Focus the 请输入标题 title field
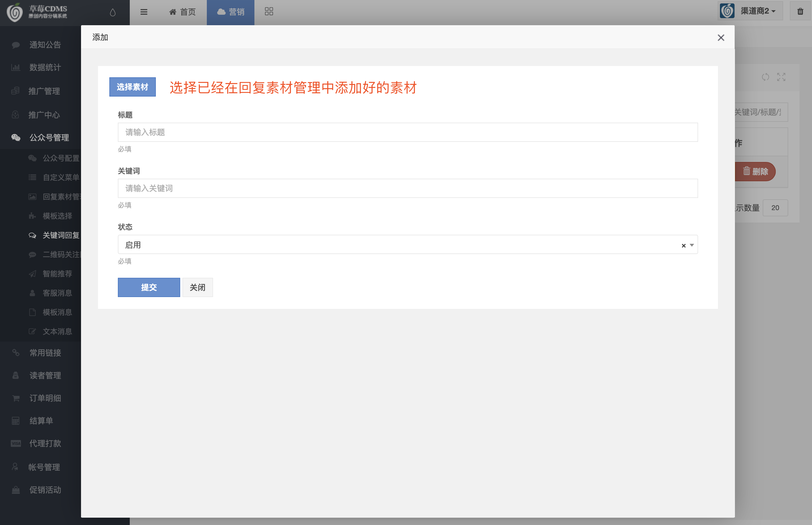Viewport: 812px width, 525px height. pos(407,132)
